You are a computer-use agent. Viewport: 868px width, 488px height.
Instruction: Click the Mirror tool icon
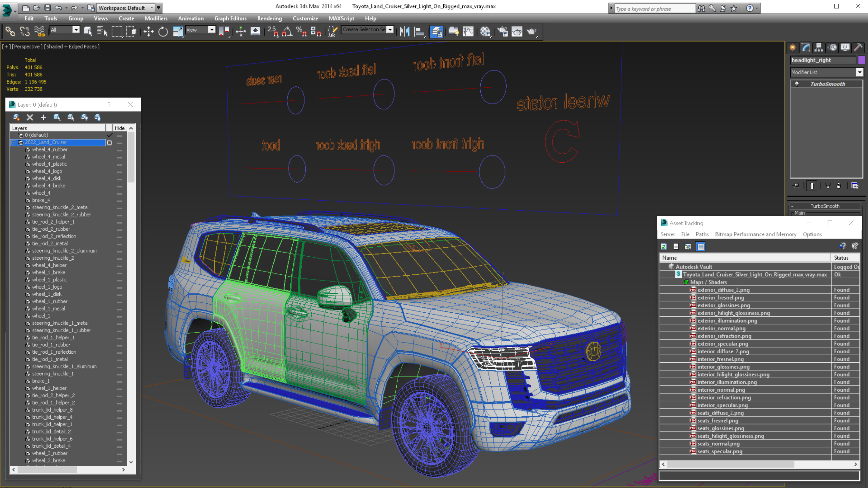coord(404,32)
